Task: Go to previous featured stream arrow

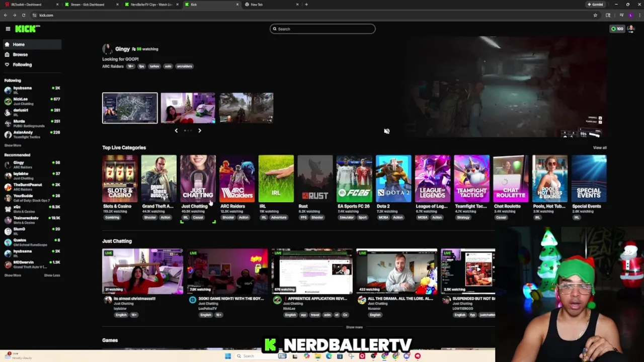Action: coord(176,131)
